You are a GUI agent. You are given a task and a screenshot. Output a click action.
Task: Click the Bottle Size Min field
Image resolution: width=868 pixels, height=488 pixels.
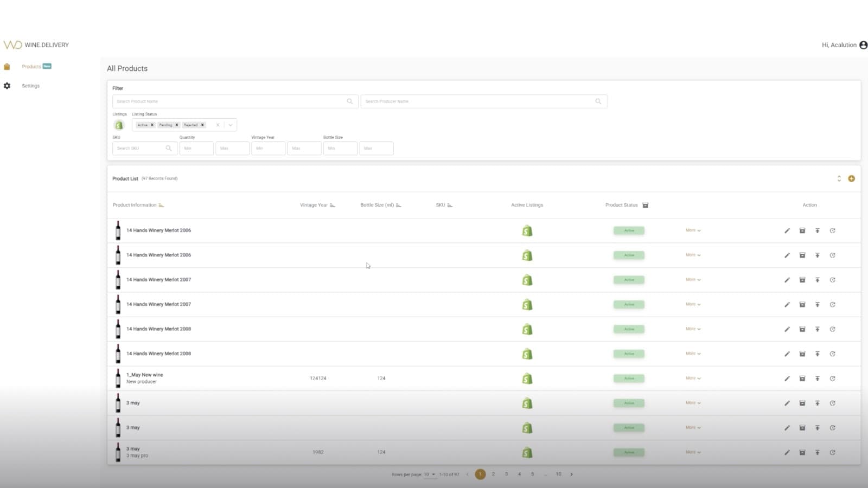[x=340, y=148]
